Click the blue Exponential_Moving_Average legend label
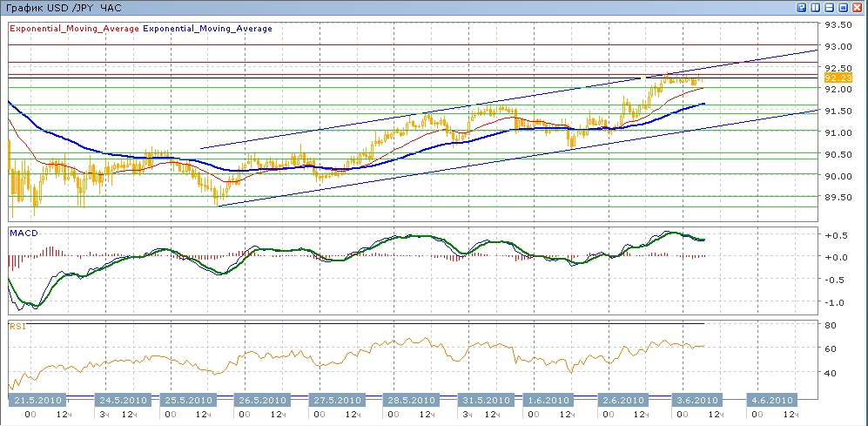 [207, 29]
